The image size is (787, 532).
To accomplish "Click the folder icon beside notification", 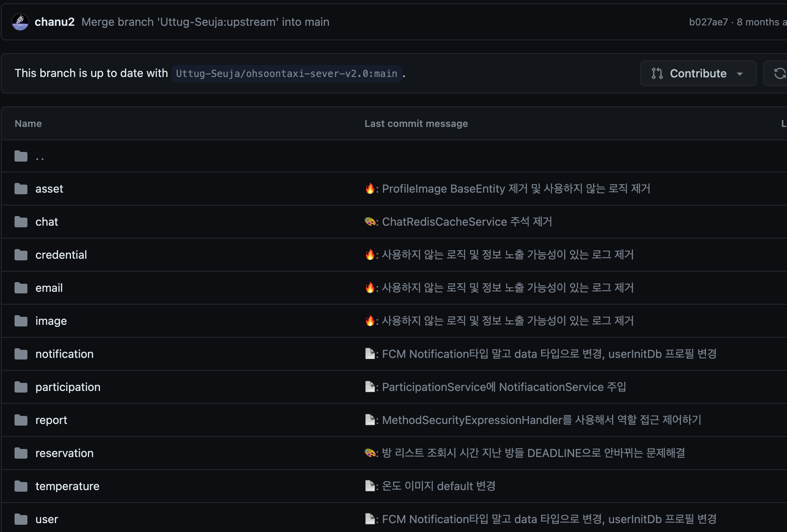I will tap(21, 354).
